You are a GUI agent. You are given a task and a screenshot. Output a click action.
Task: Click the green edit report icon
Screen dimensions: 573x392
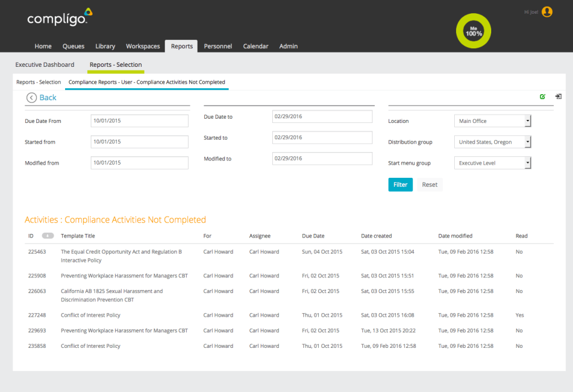543,97
